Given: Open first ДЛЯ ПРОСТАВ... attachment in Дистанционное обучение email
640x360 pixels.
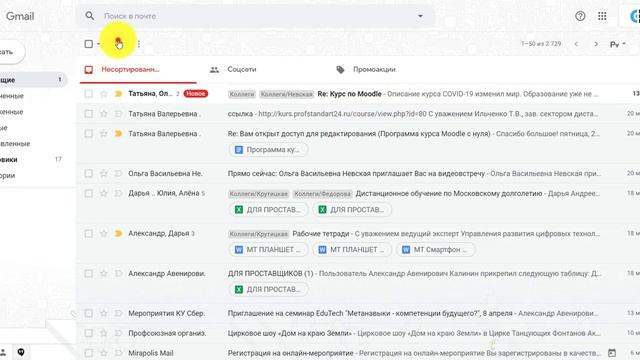Looking at the screenshot, I should pos(268,210).
